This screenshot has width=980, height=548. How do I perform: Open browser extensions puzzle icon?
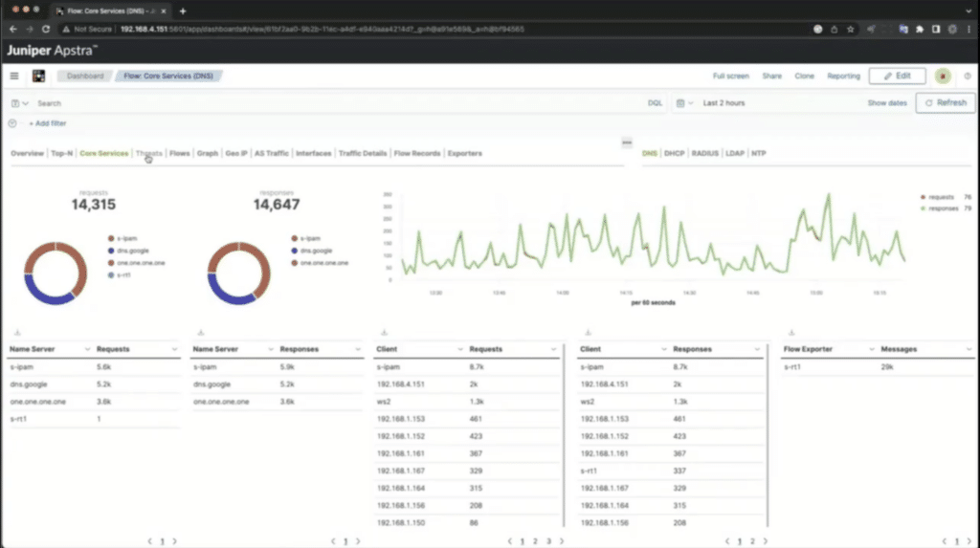(920, 29)
